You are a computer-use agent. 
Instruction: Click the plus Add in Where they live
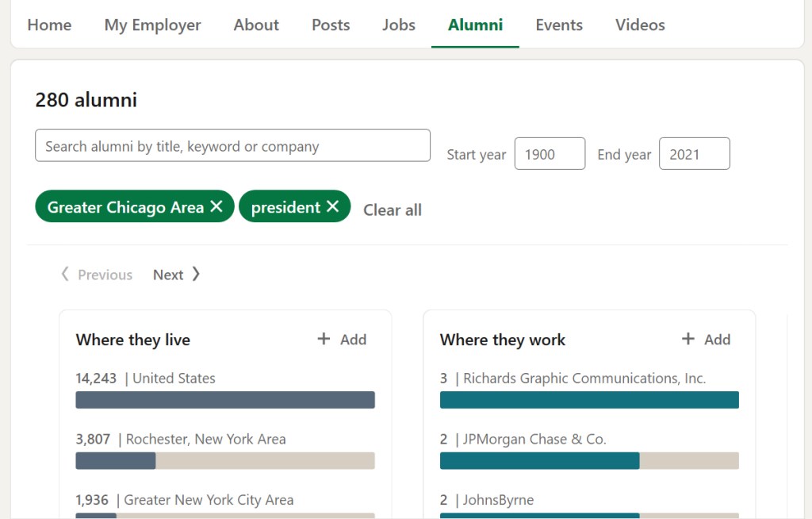(342, 340)
